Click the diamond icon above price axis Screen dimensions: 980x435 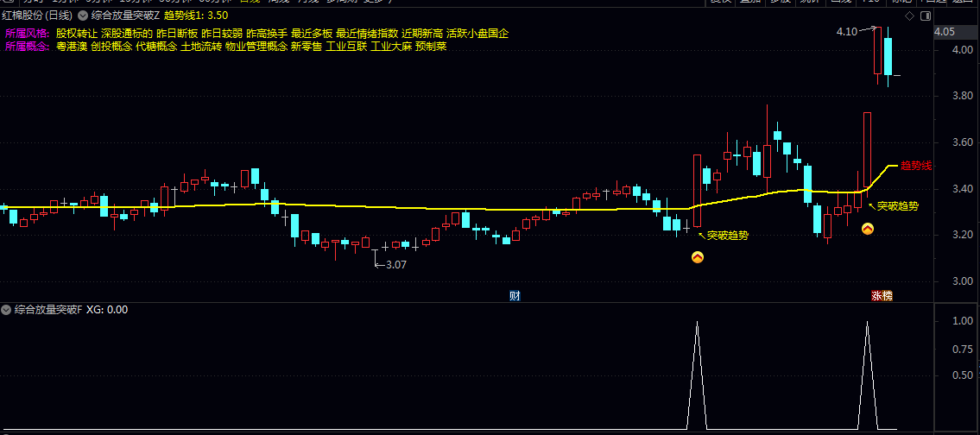coord(909,16)
